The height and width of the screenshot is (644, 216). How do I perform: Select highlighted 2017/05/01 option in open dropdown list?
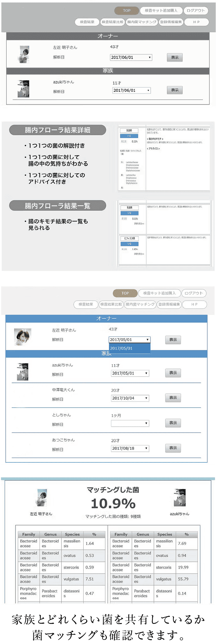tap(129, 348)
